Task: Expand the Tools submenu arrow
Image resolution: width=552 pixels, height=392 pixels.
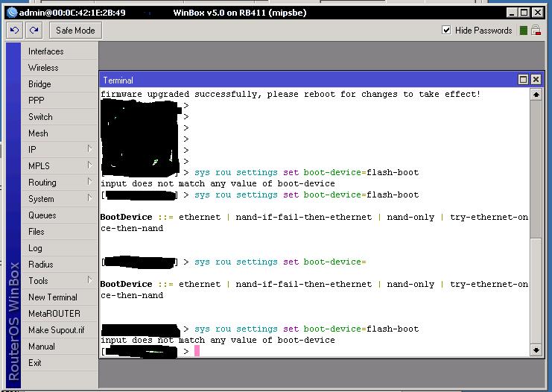Action: (90, 280)
